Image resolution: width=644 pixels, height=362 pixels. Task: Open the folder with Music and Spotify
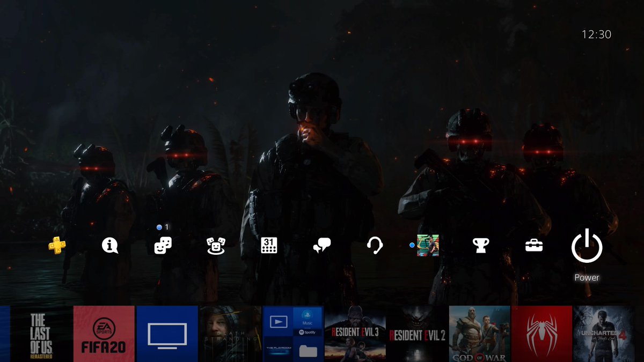point(293,334)
